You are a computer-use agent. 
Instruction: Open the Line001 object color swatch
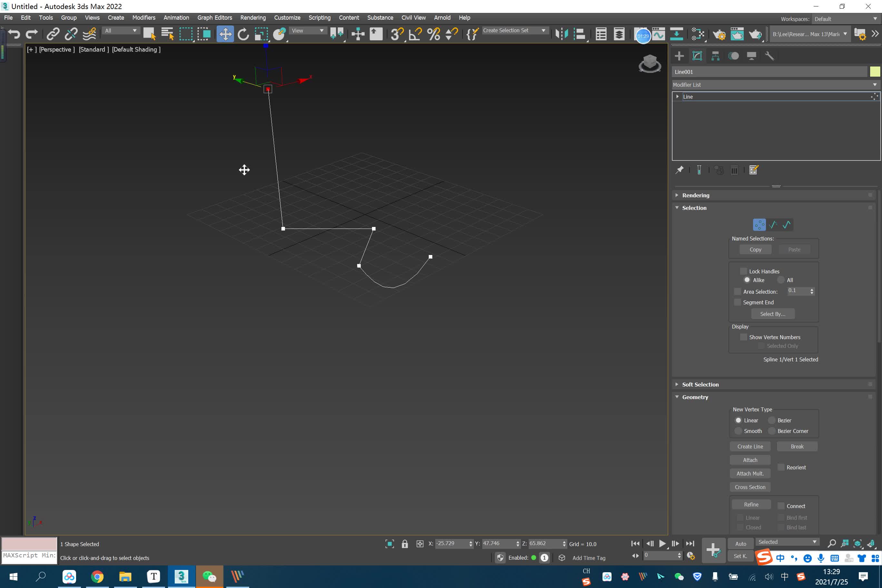pos(874,71)
